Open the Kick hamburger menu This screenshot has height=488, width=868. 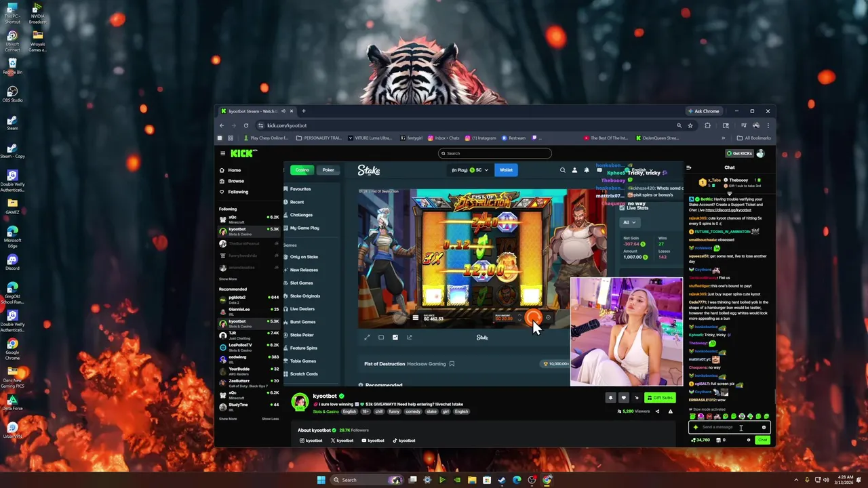pyautogui.click(x=222, y=153)
